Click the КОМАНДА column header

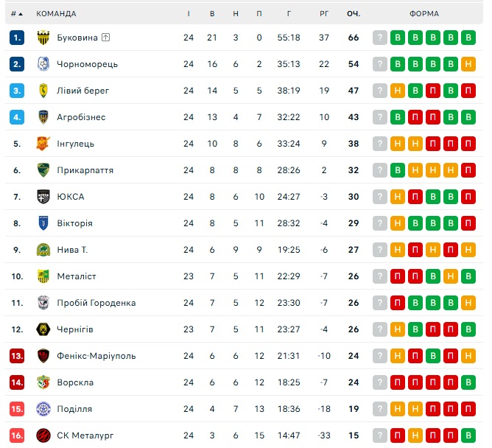click(56, 14)
